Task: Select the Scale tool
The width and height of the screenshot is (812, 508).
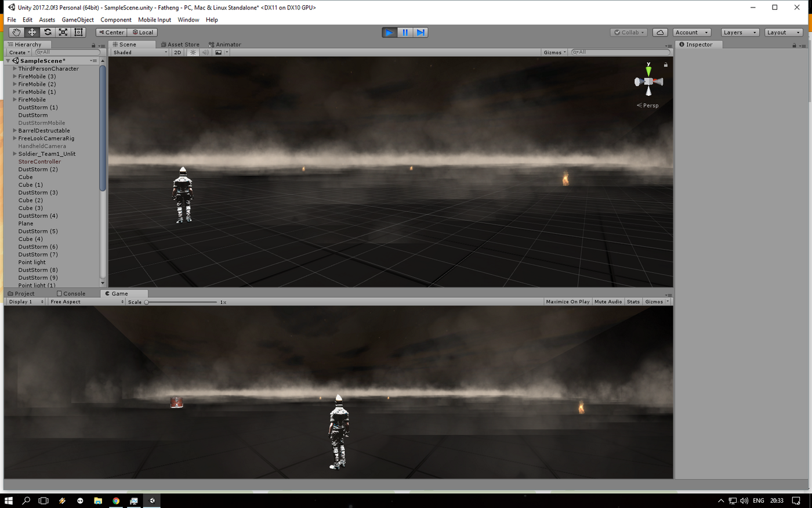Action: [63, 33]
